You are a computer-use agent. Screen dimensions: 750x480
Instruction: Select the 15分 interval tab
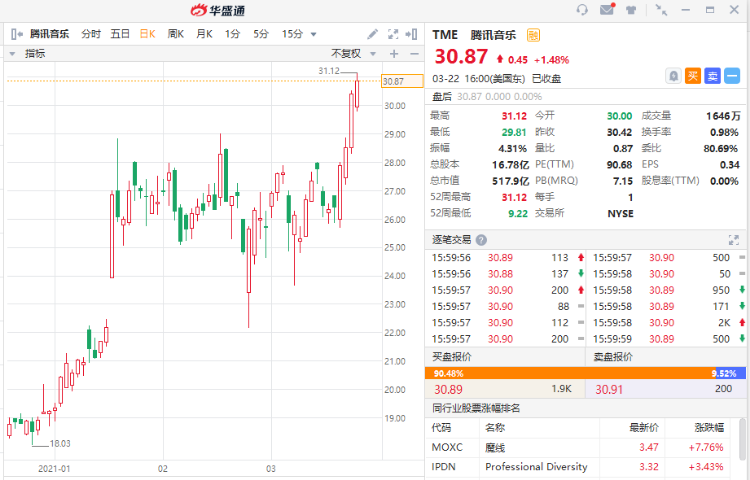pyautogui.click(x=292, y=34)
